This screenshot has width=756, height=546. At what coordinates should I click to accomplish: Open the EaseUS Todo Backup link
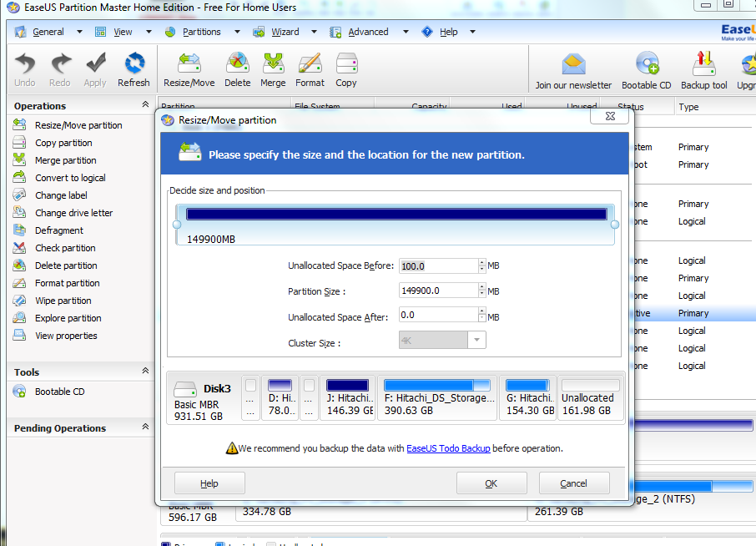point(448,448)
